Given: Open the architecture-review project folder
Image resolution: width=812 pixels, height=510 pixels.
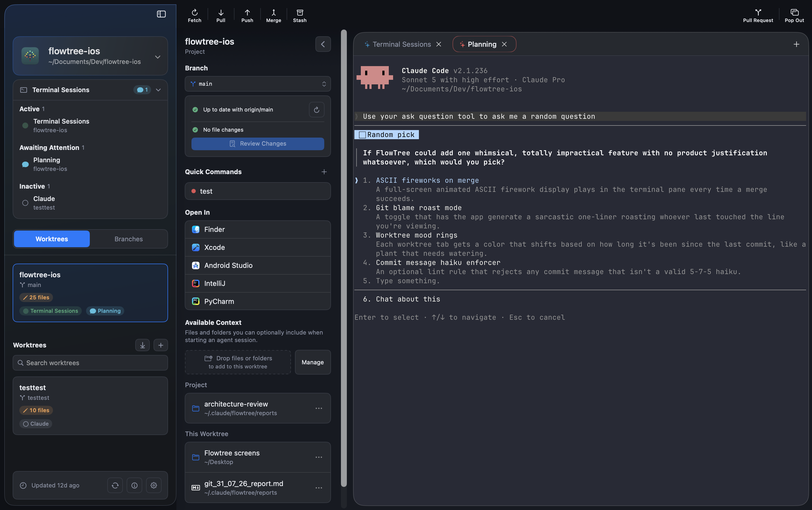Looking at the screenshot, I should [x=258, y=408].
